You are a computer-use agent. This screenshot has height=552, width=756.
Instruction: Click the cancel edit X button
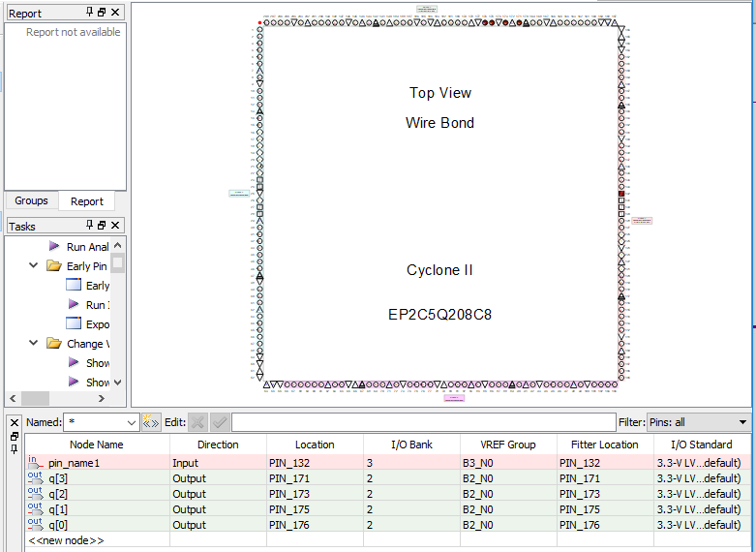[197, 422]
